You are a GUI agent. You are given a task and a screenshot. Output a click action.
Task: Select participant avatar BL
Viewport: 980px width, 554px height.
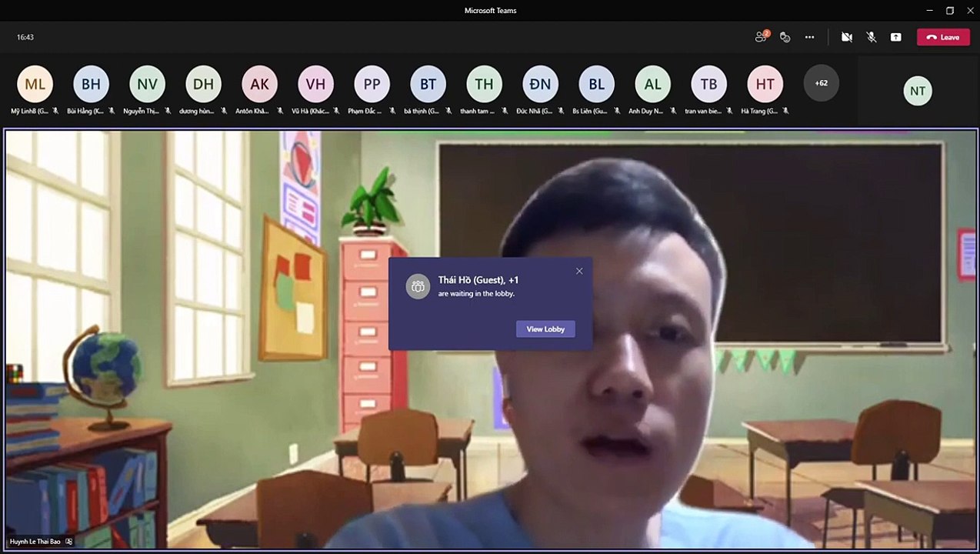(596, 85)
